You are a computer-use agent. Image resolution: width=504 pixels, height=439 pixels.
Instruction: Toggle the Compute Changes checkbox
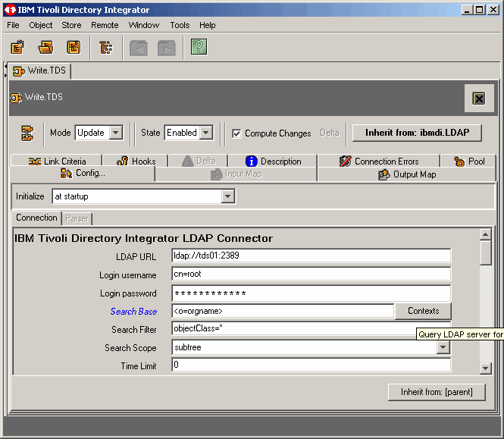tap(237, 133)
